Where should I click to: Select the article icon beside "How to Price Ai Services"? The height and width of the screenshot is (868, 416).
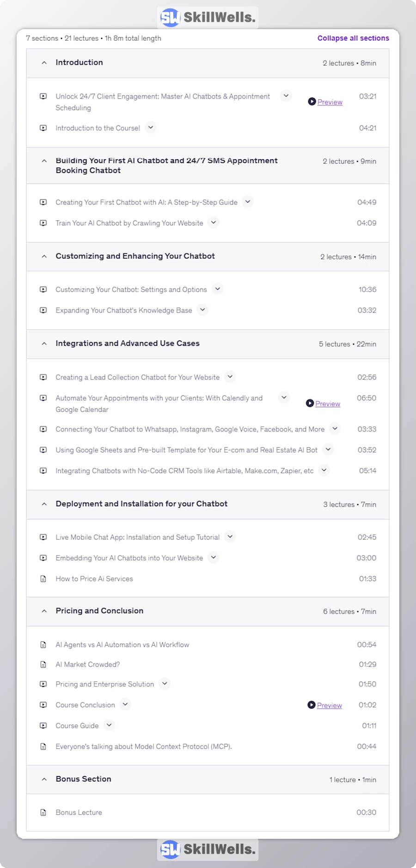[x=43, y=579]
